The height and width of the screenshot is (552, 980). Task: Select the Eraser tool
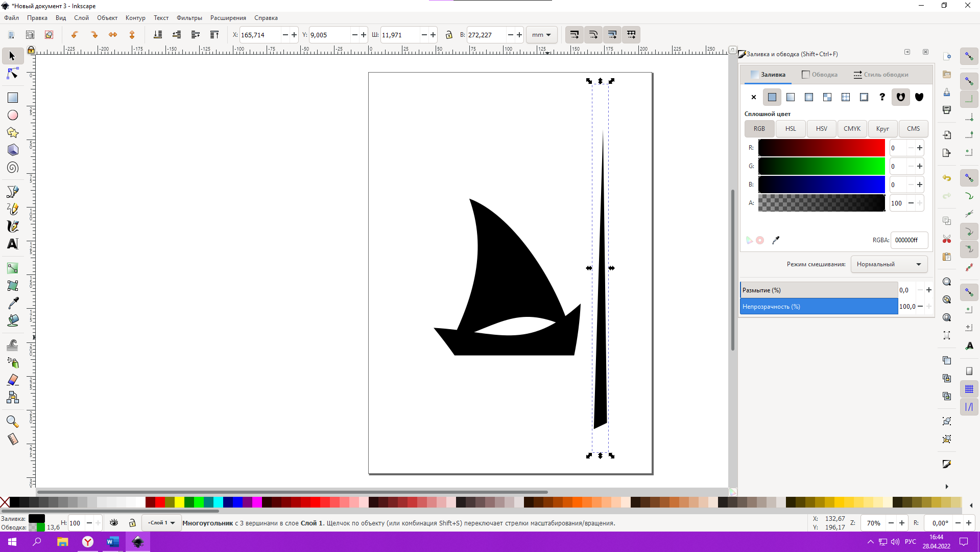pos(12,380)
